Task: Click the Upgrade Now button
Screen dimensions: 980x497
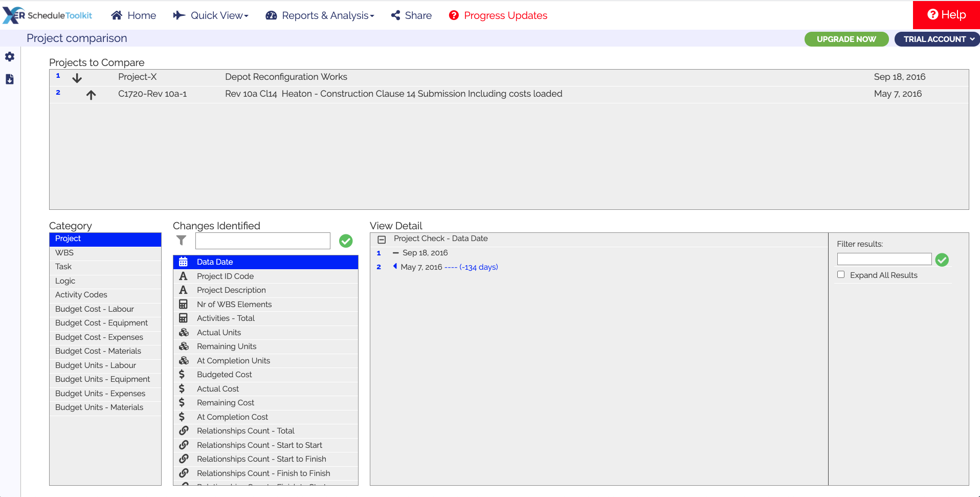Action: [847, 39]
